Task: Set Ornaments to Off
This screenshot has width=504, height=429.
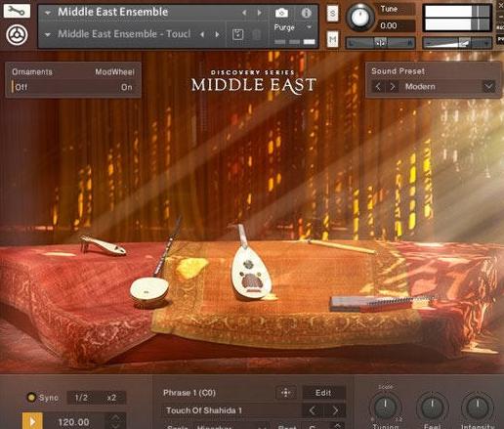Action: click(21, 87)
